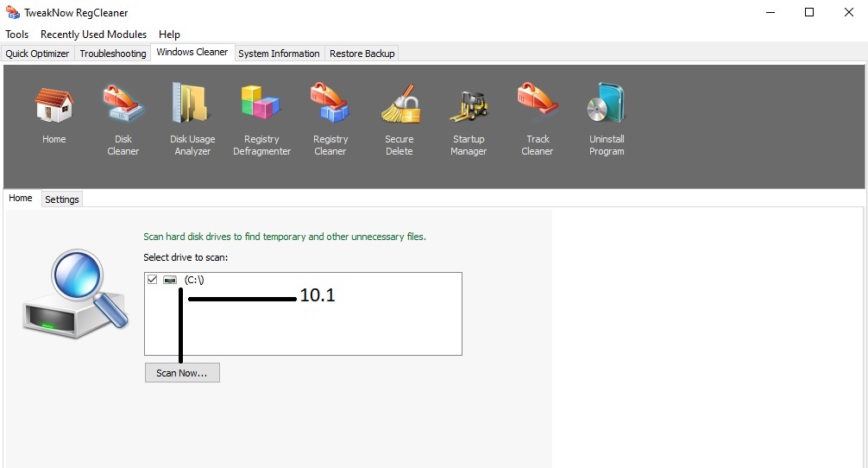Open the Tools menu
The height and width of the screenshot is (468, 868).
(x=16, y=35)
